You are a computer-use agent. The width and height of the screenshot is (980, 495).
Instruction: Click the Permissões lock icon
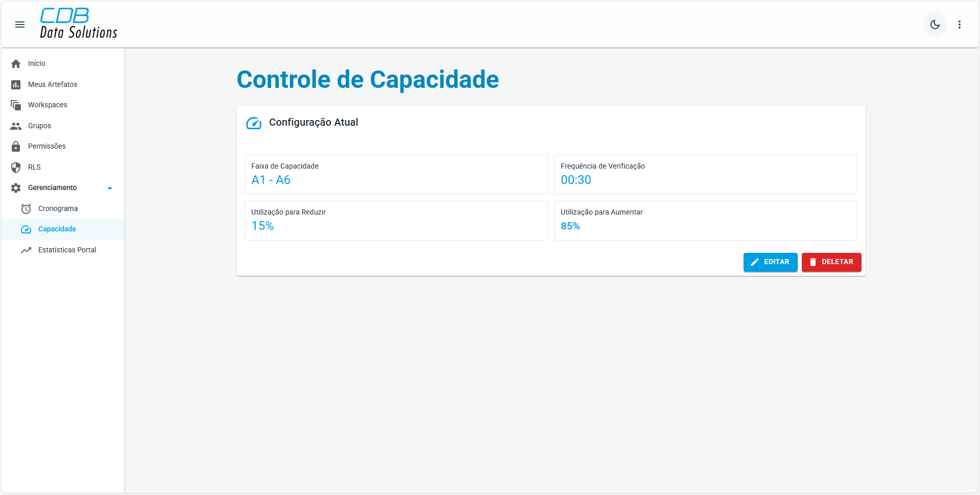click(x=16, y=147)
